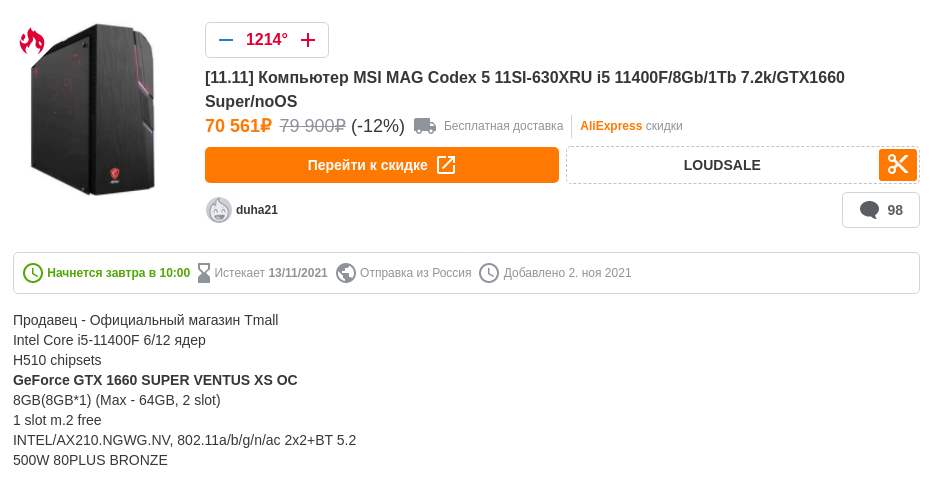Click the 70 561₽ deal price

(238, 126)
